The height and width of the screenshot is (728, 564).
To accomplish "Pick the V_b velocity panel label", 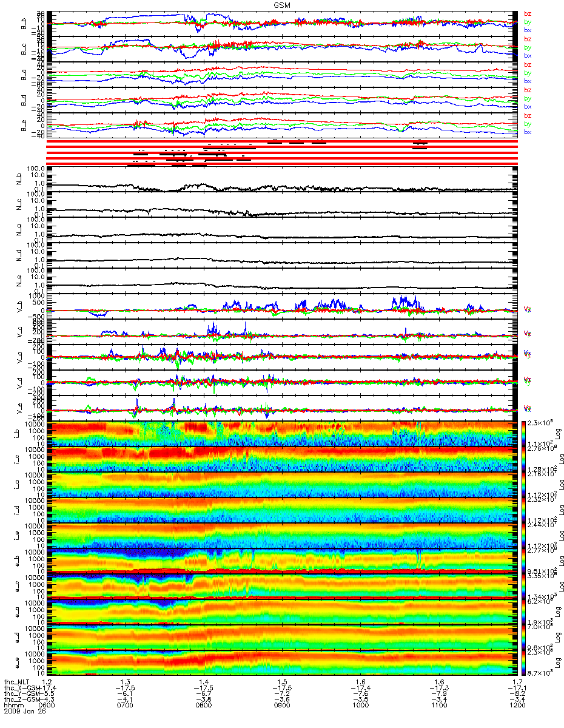I will click(x=19, y=307).
